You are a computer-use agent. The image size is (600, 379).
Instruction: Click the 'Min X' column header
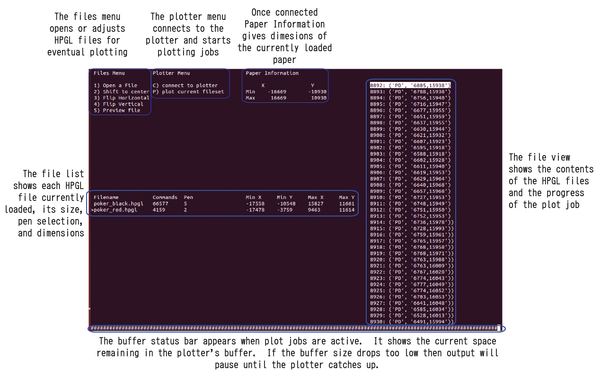[253, 198]
